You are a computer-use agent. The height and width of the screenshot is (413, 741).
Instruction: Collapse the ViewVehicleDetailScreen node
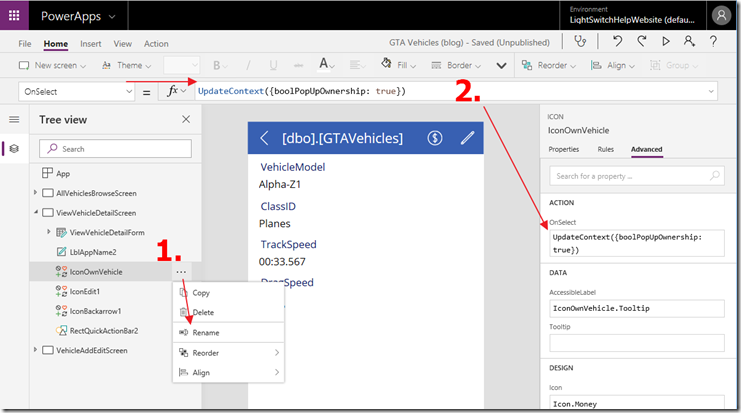pyautogui.click(x=35, y=213)
